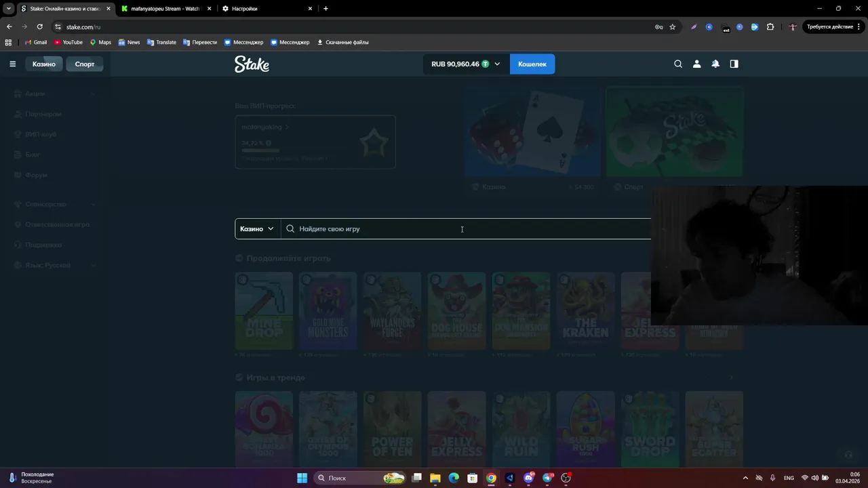Screen dimensions: 868x488
Task: Click the extension with ext badge
Action: click(725, 27)
